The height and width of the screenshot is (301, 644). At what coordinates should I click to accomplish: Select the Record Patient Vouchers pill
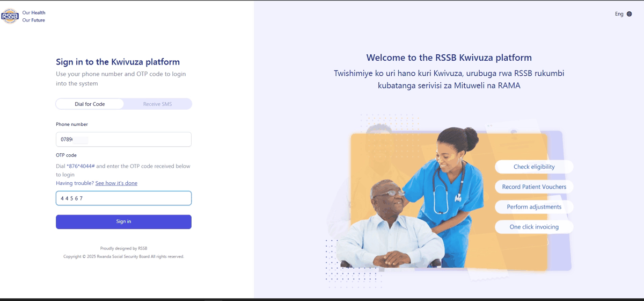click(534, 187)
